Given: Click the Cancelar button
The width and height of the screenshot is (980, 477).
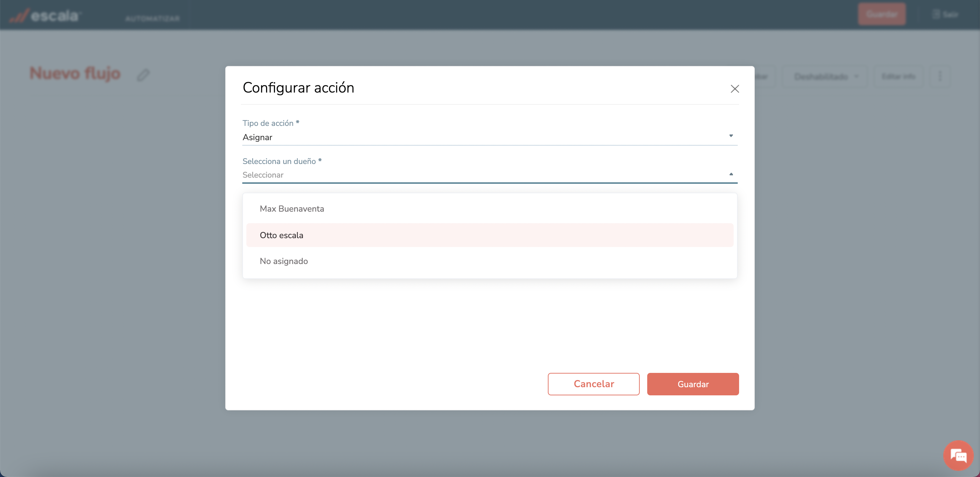Looking at the screenshot, I should pyautogui.click(x=593, y=384).
